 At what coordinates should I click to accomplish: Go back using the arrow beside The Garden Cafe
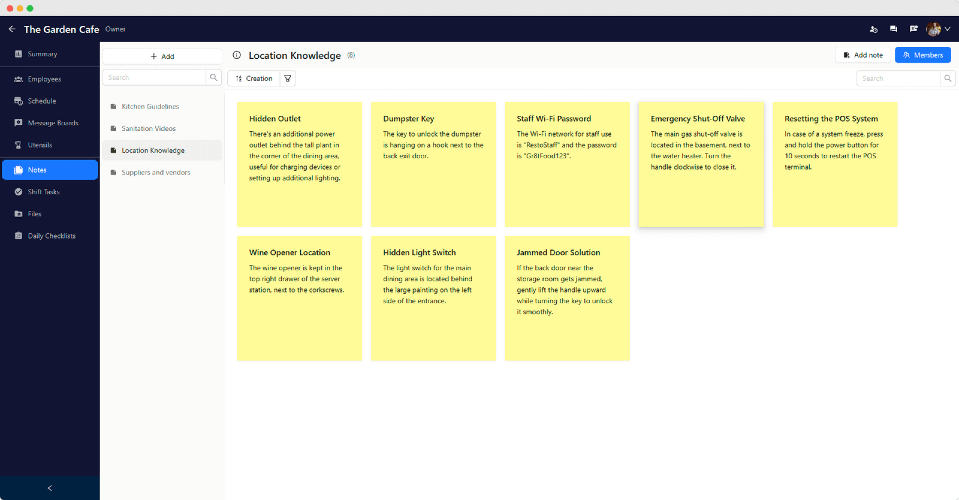click(12, 29)
